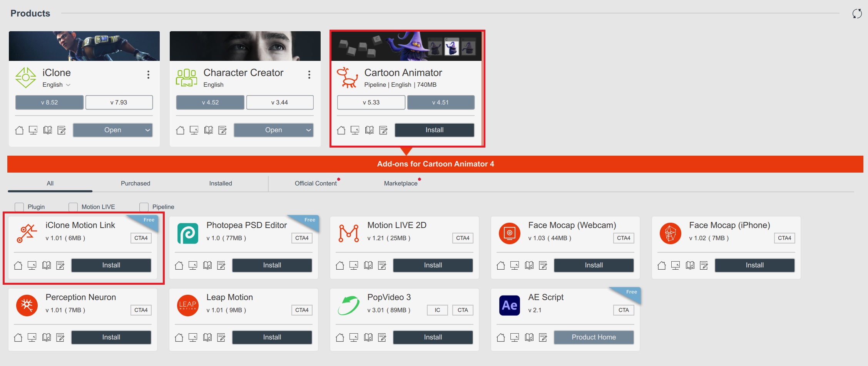The height and width of the screenshot is (366, 868).
Task: Click PopVideo 3 IC tag
Action: tap(437, 310)
